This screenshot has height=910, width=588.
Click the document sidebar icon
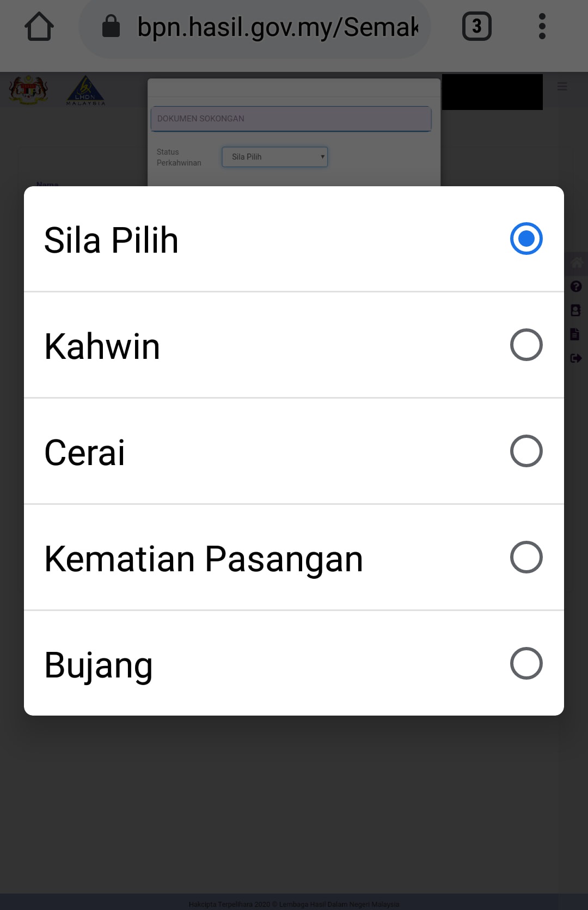pyautogui.click(x=575, y=334)
